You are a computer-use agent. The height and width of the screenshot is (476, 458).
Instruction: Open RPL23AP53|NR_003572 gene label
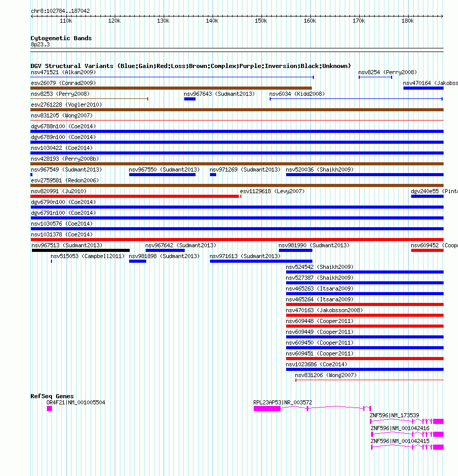pyautogui.click(x=283, y=402)
